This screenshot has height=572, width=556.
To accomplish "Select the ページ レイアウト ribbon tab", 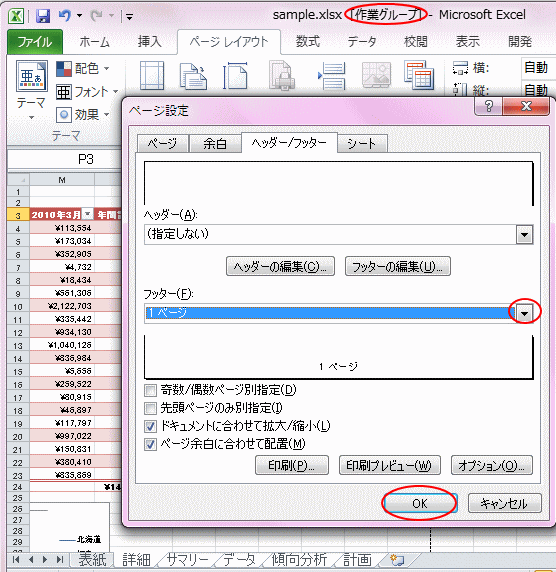I will (229, 42).
